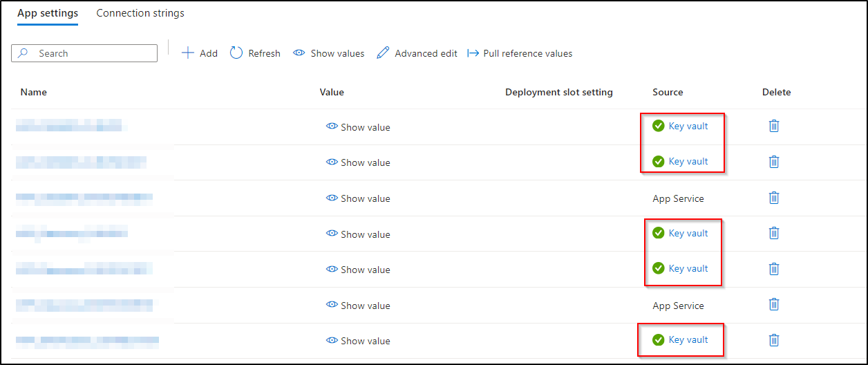Delete the first app setting row
This screenshot has width=868, height=365.
774,126
